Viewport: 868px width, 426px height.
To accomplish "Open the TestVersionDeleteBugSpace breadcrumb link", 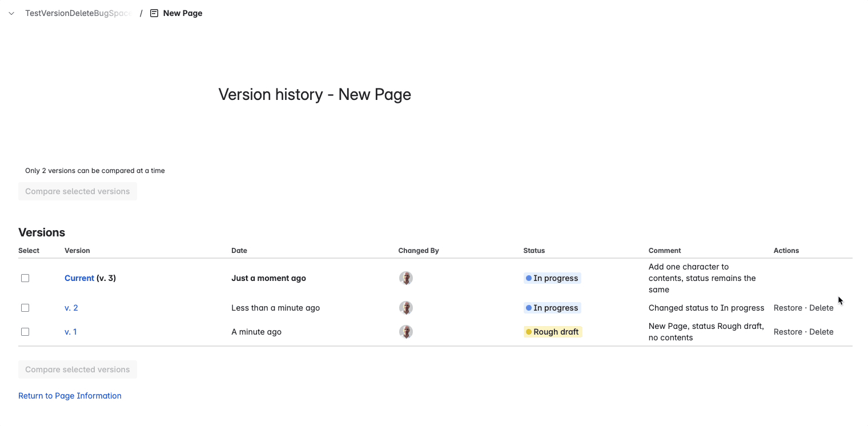I will click(78, 13).
